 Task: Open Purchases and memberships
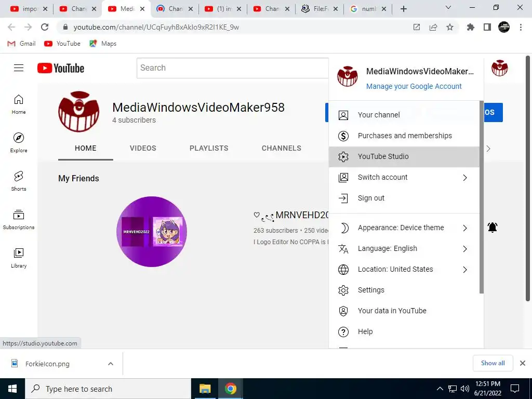click(x=404, y=136)
